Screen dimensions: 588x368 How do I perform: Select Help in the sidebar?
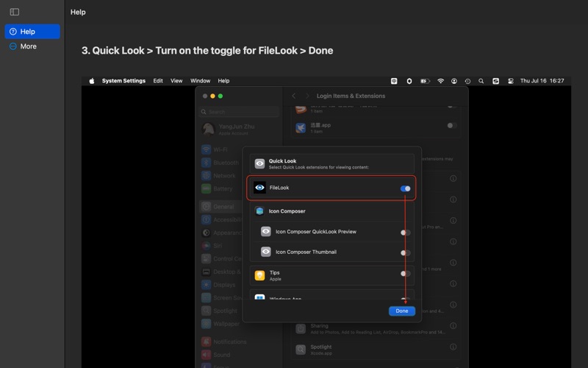[32, 32]
